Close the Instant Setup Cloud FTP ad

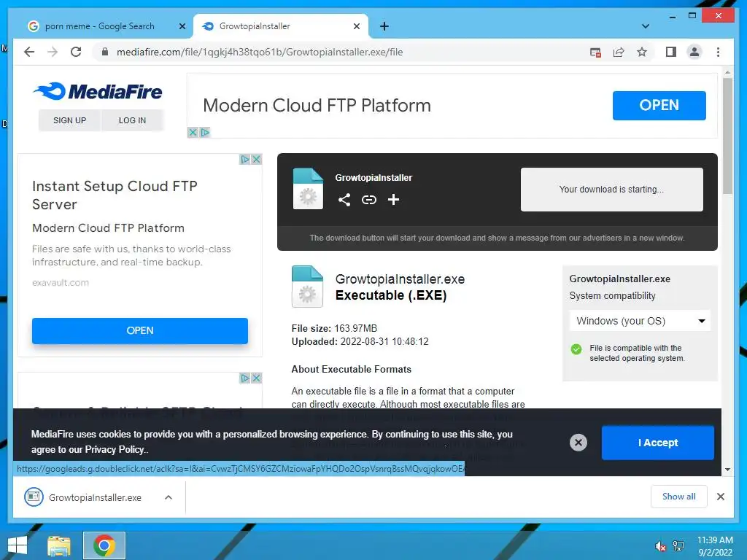[256, 159]
